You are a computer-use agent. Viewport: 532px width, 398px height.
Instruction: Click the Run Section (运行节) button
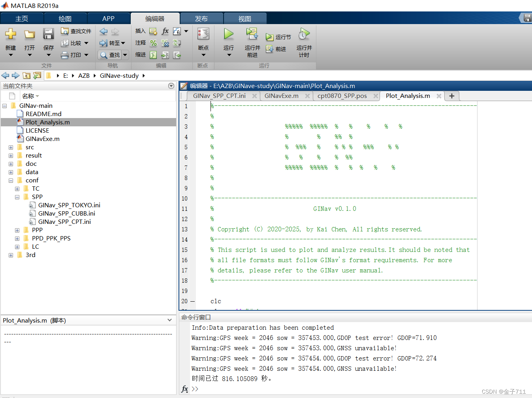(278, 37)
